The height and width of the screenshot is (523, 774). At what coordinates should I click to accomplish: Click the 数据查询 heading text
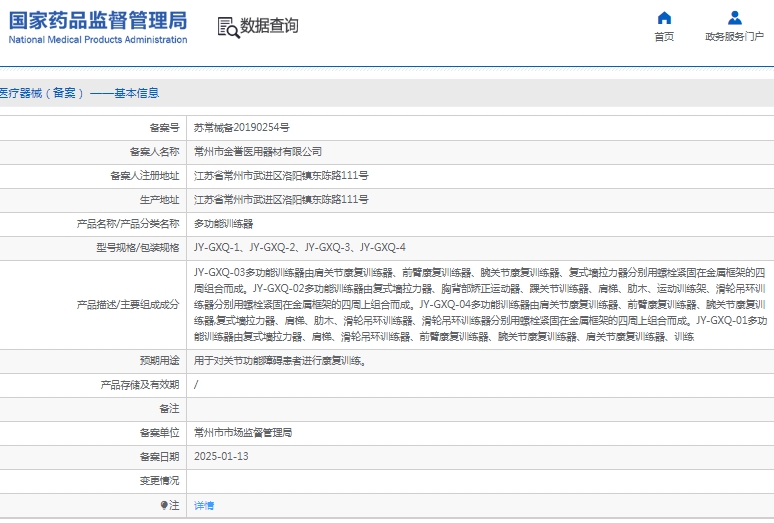coord(269,25)
